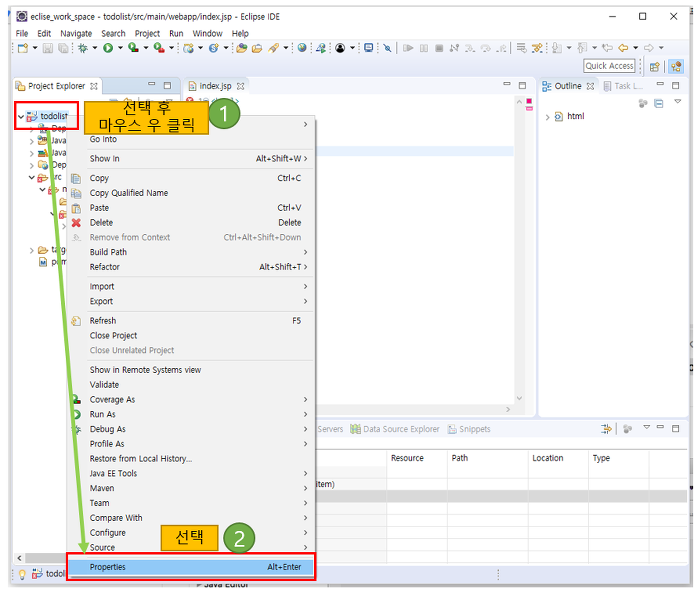
Task: Click the Search flashlight toolbar icon
Action: coord(274,48)
